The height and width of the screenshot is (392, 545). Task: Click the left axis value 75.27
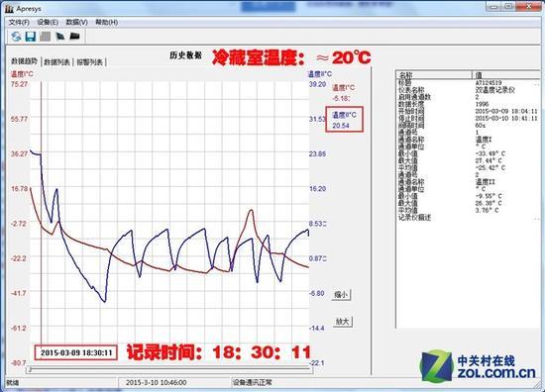(19, 84)
